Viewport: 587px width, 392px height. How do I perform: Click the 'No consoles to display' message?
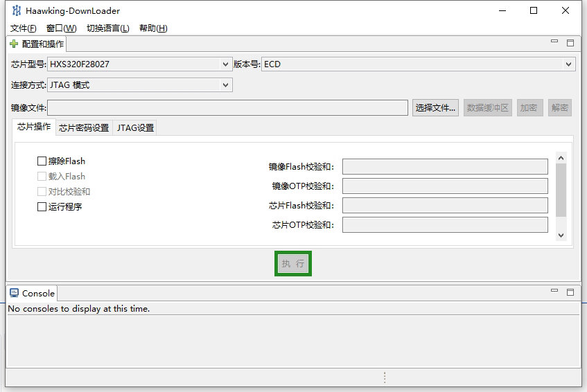click(78, 309)
